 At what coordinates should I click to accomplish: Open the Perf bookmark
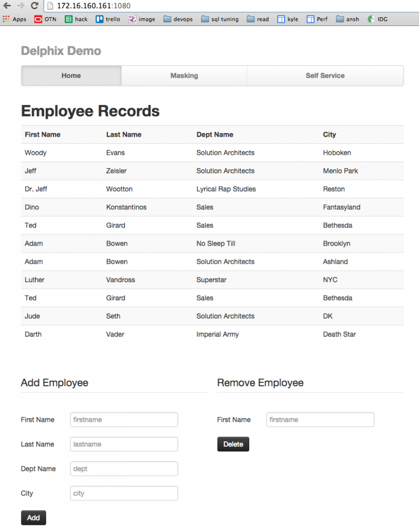point(317,19)
